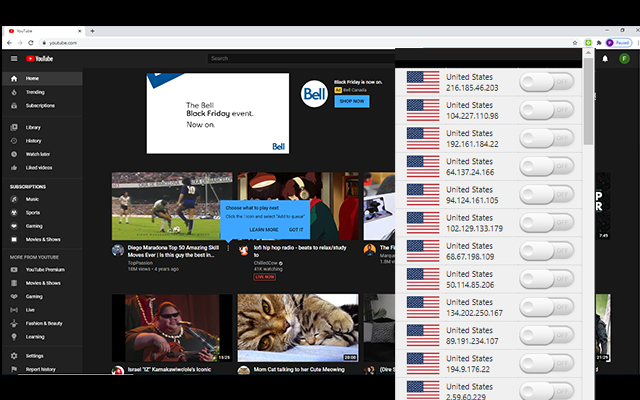Image resolution: width=640 pixels, height=400 pixels.
Task: Open the Chrome extensions puzzle icon
Action: click(599, 43)
